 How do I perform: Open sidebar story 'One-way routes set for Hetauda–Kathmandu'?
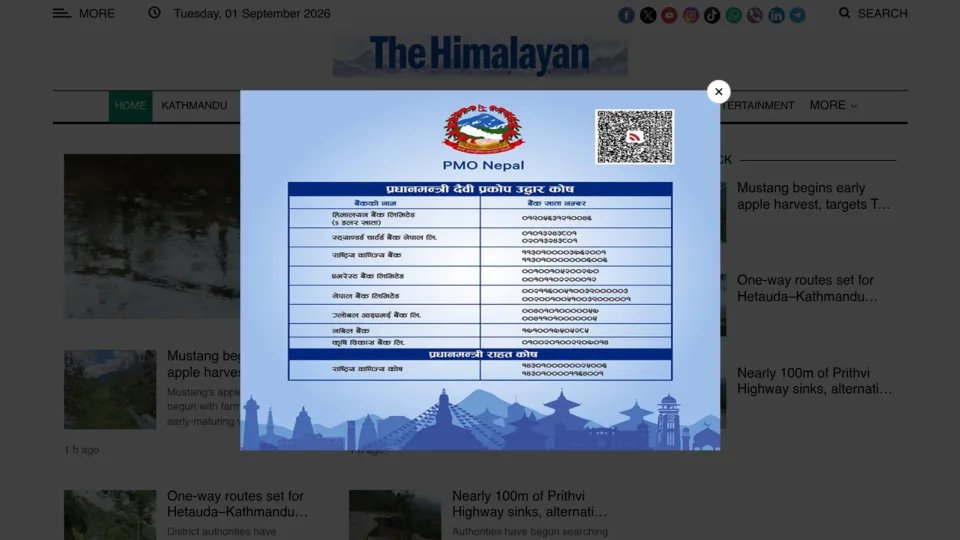(x=807, y=288)
